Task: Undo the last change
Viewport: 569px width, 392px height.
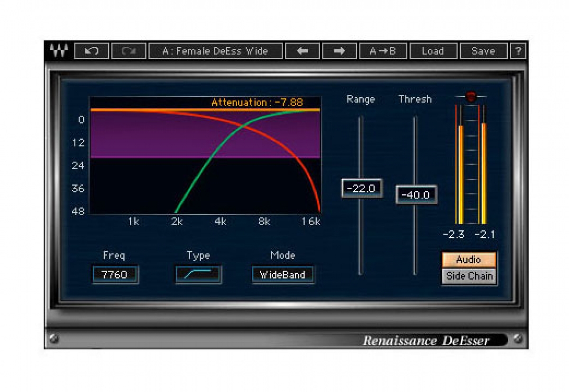Action: pos(92,51)
